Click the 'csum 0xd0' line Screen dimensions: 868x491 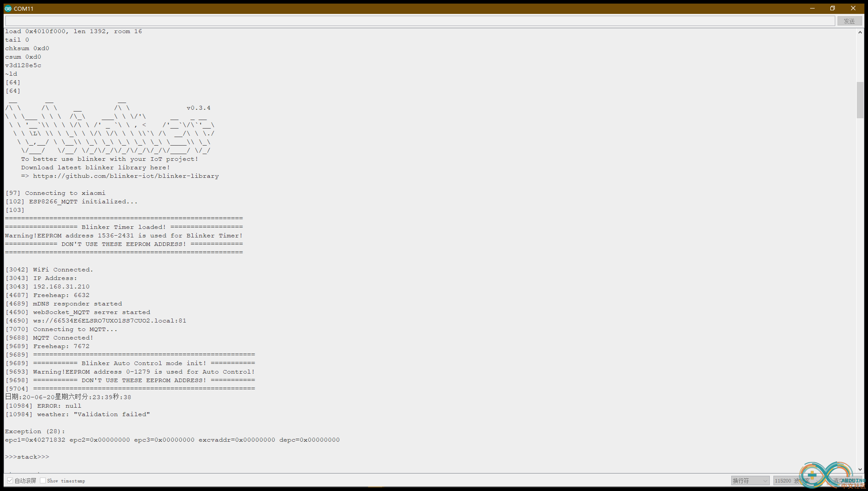(x=23, y=57)
